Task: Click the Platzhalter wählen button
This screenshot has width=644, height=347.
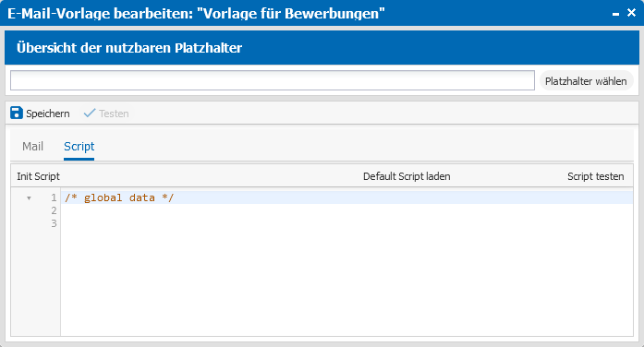Action: [586, 81]
